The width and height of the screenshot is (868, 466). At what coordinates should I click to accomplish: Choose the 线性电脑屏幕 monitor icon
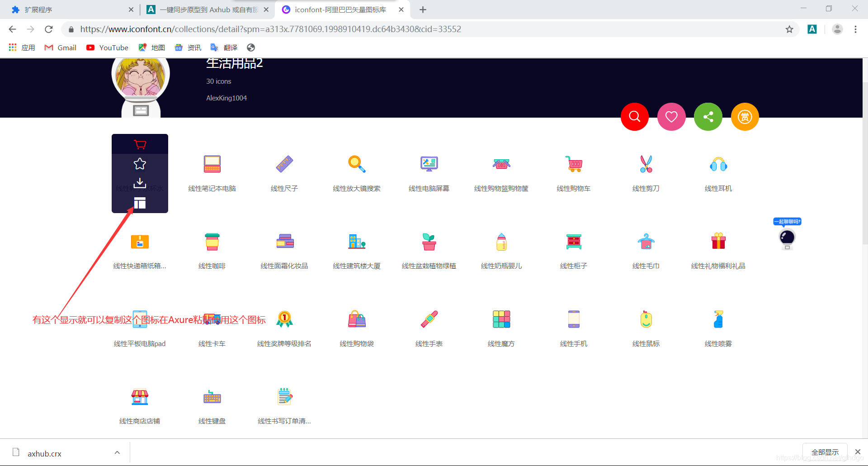coord(429,164)
